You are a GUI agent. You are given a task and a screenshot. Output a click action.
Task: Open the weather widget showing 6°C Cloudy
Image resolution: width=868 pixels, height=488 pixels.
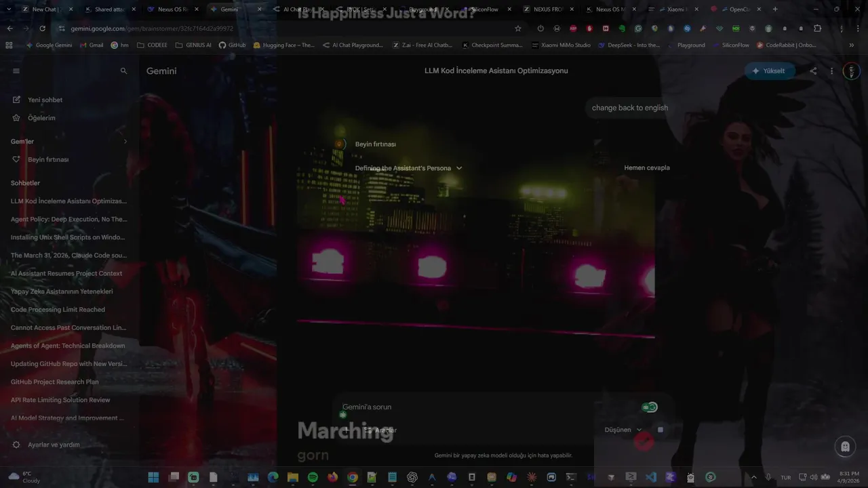(x=24, y=477)
